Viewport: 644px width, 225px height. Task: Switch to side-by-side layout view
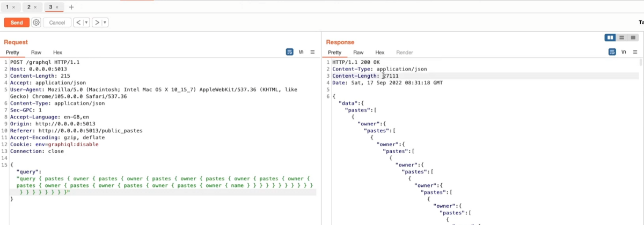[610, 37]
